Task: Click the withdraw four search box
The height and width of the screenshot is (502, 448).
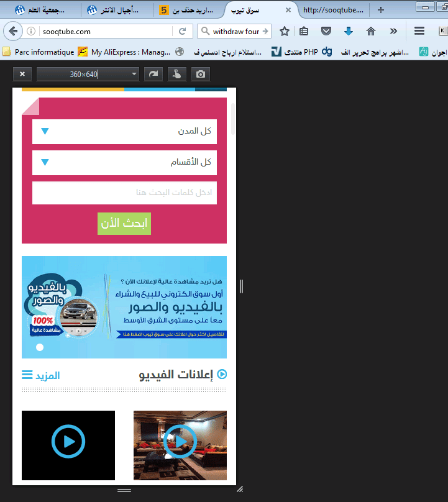Action: 234,31
